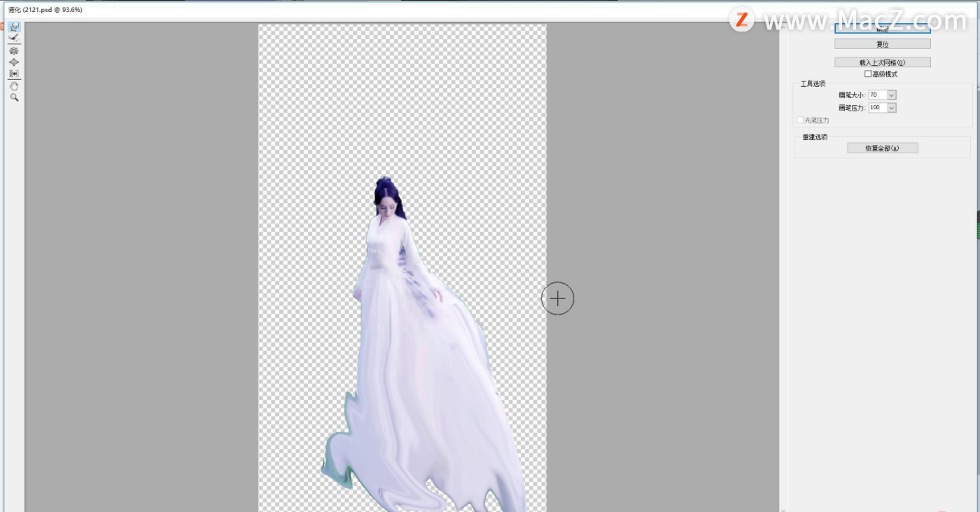The image size is (980, 512).
Task: Click the brush size field showing 70
Action: pos(878,95)
